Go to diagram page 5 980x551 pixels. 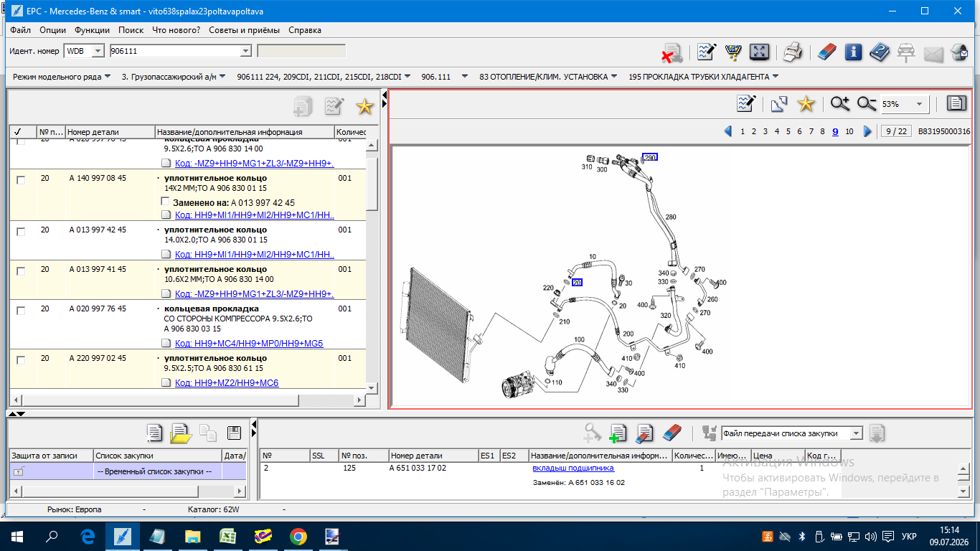click(x=788, y=131)
